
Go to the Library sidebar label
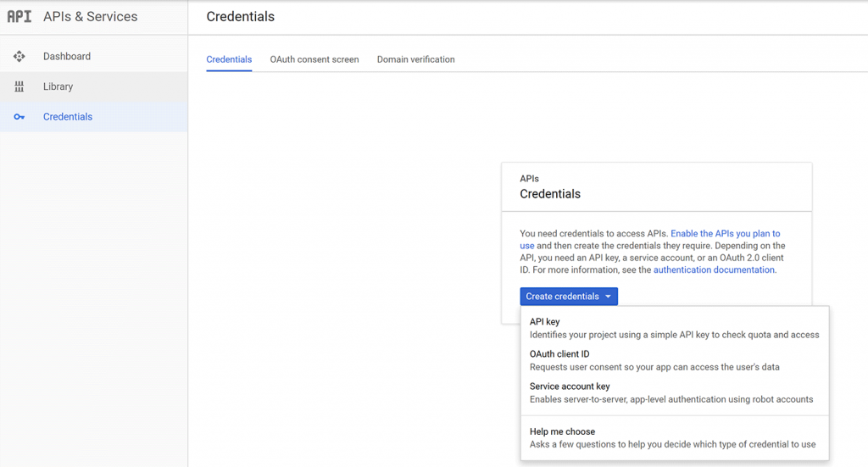pyautogui.click(x=58, y=86)
